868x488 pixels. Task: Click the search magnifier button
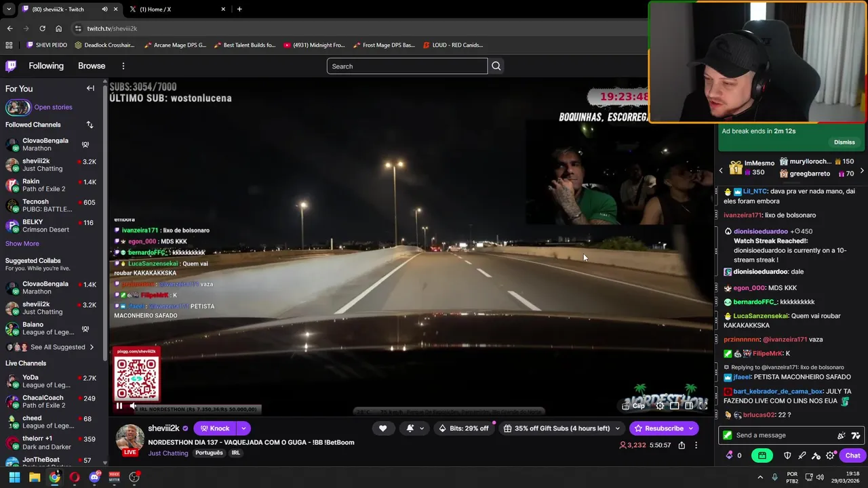point(496,66)
